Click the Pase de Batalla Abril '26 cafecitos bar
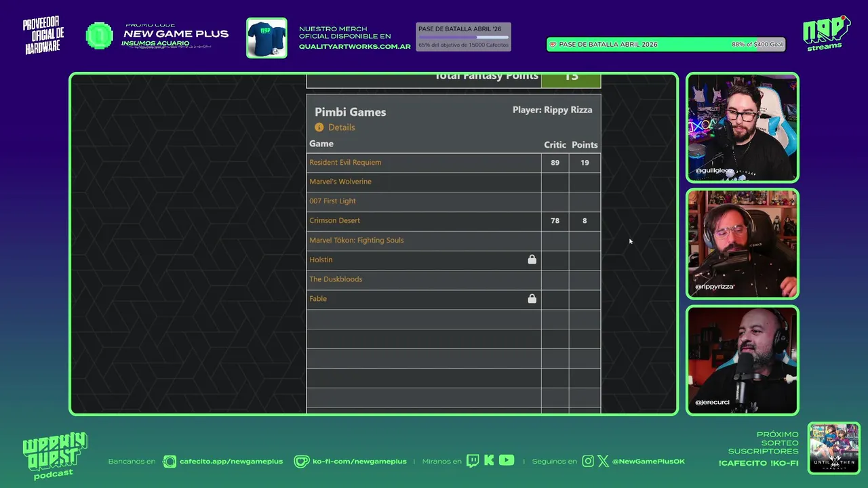Image resolution: width=868 pixels, height=488 pixels. (463, 37)
